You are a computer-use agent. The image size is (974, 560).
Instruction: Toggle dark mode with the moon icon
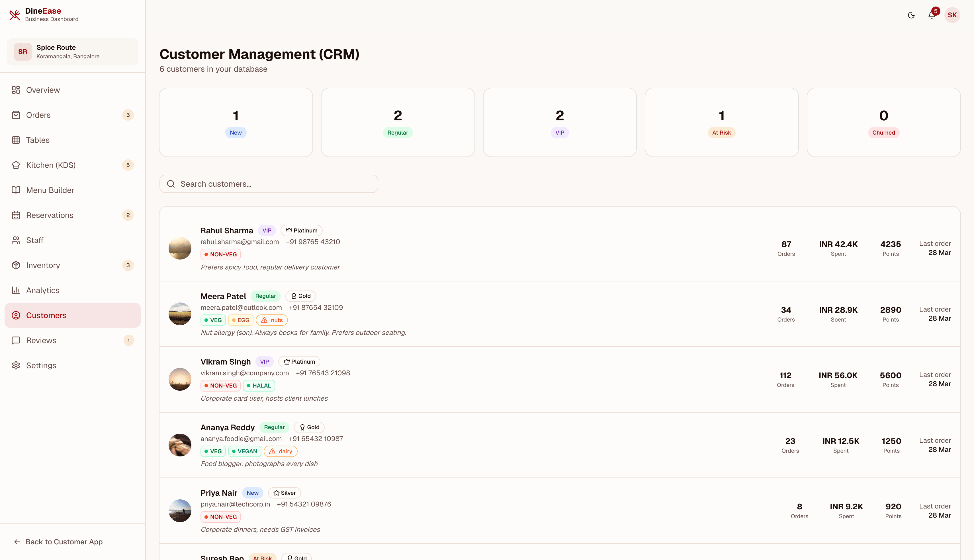tap(911, 15)
